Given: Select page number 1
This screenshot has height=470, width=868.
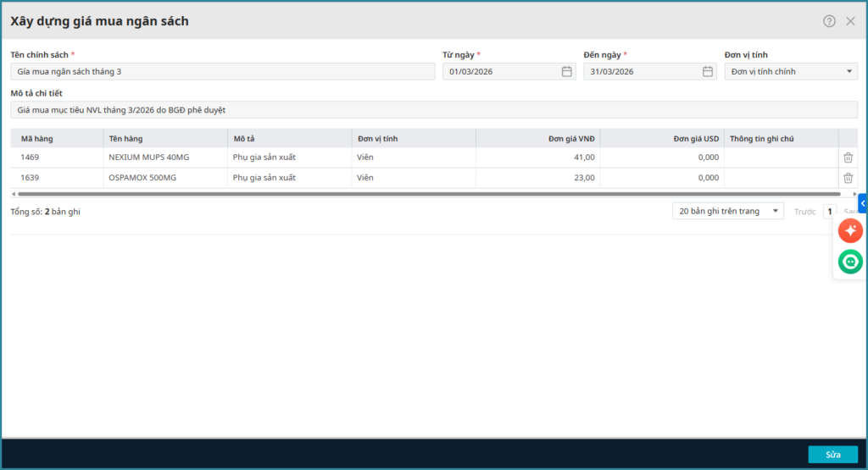Looking at the screenshot, I should 830,212.
